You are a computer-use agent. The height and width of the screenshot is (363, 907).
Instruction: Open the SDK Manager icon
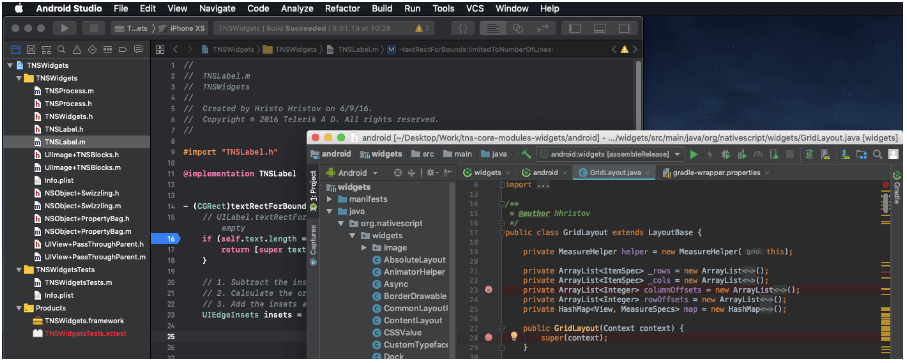pos(846,154)
